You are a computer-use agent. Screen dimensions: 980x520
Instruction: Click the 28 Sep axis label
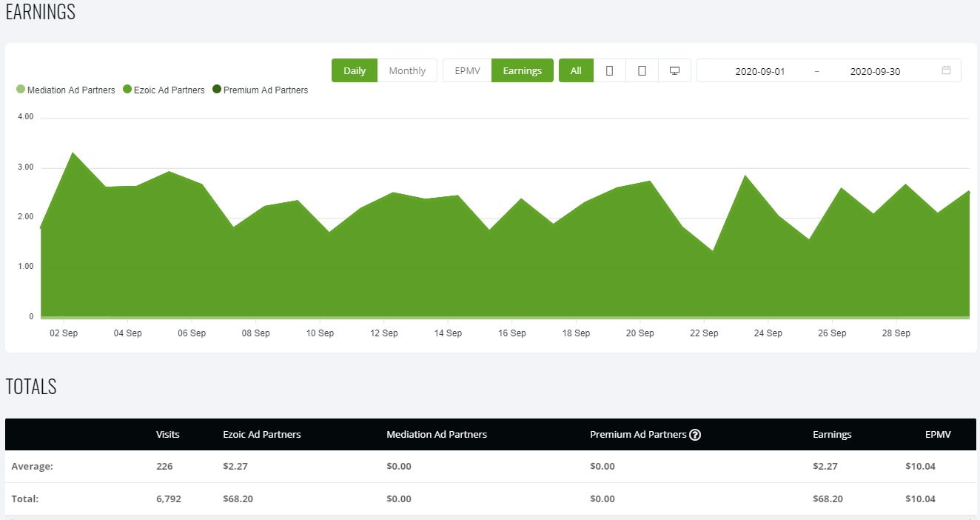[896, 333]
